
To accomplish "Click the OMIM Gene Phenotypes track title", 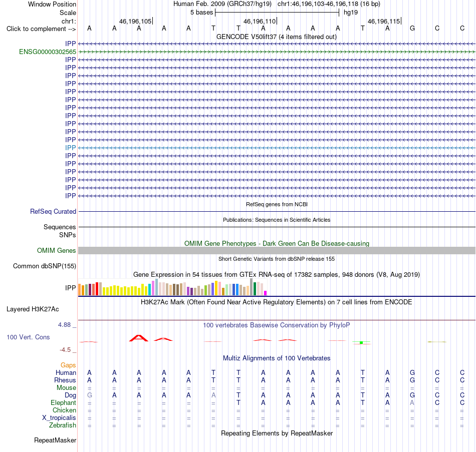I will coord(277,243).
